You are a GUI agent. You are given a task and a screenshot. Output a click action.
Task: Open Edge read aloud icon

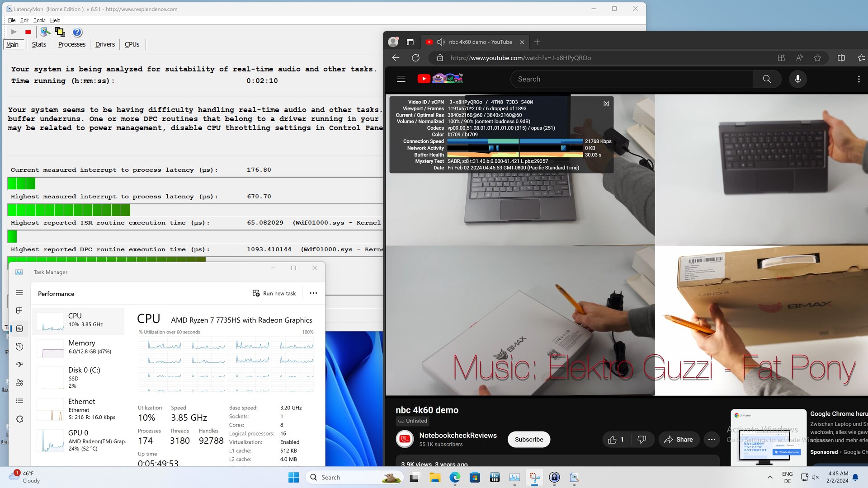coord(800,58)
